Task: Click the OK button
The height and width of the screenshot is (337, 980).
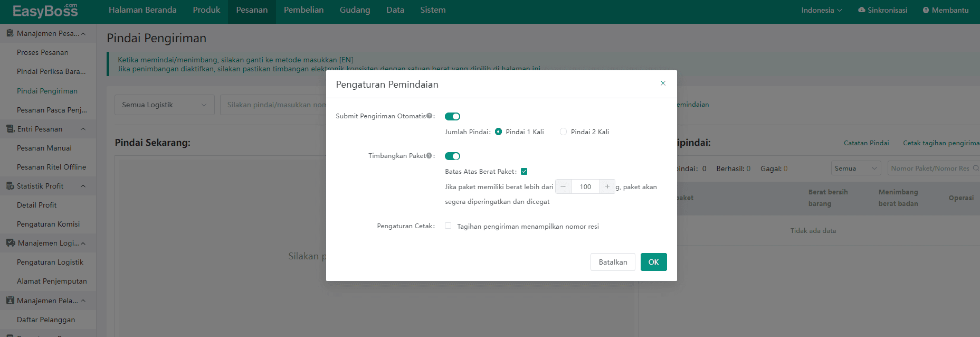Action: click(x=653, y=262)
